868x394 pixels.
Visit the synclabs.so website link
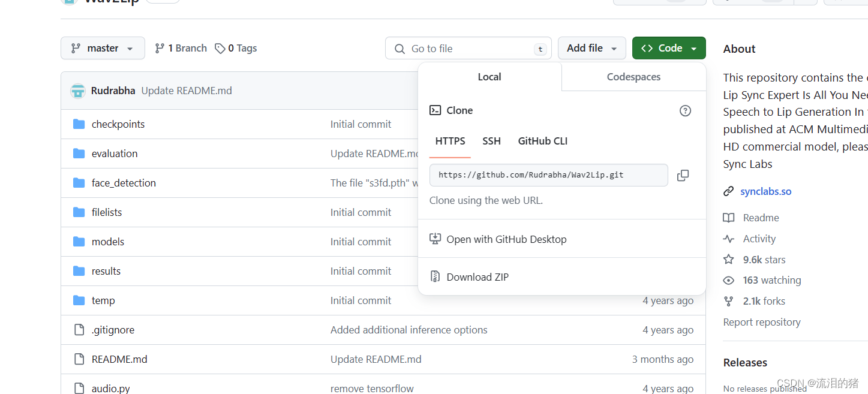(x=766, y=191)
